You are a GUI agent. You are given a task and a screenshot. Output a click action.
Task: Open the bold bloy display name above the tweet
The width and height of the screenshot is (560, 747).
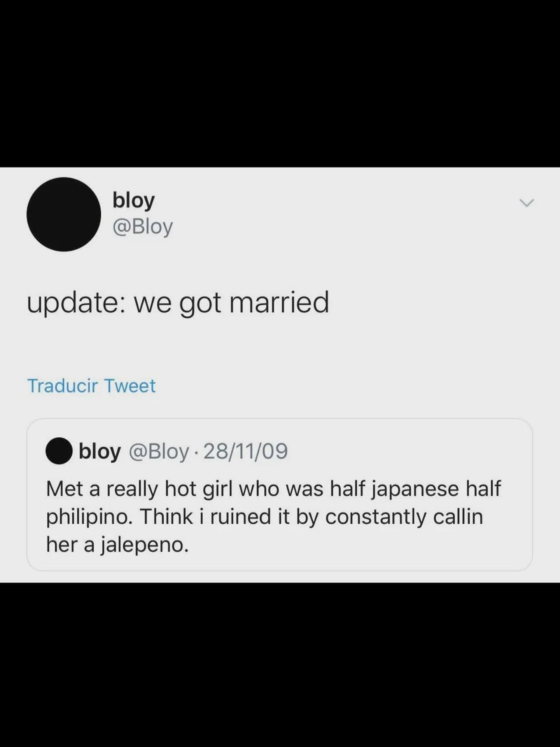pos(133,201)
